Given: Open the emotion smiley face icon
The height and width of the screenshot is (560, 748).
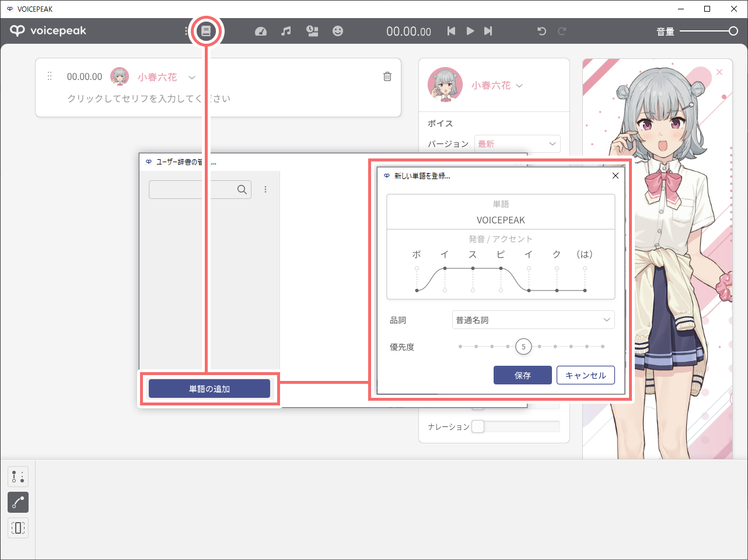Looking at the screenshot, I should (x=338, y=32).
